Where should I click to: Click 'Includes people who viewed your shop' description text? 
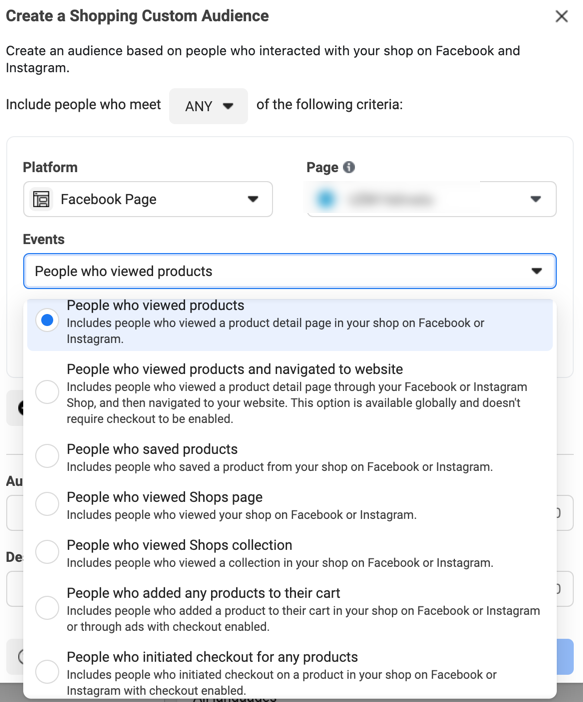coord(241,515)
